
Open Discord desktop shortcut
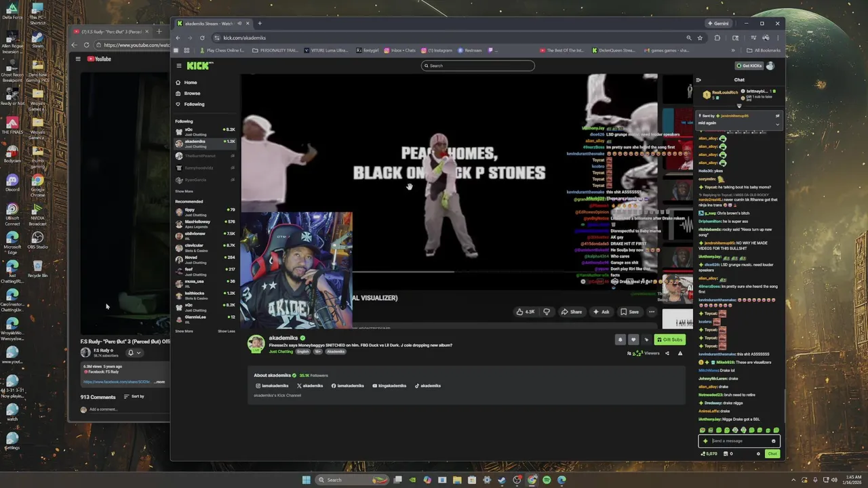click(12, 182)
